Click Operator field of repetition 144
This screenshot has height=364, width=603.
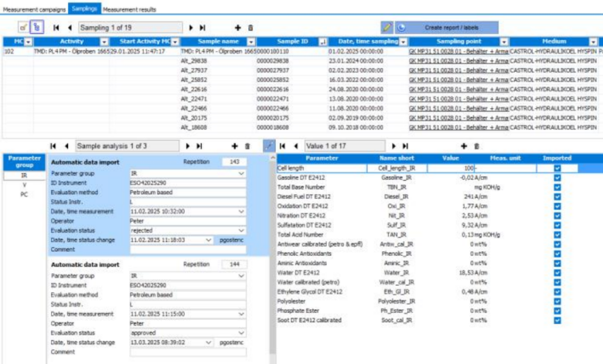coord(188,324)
